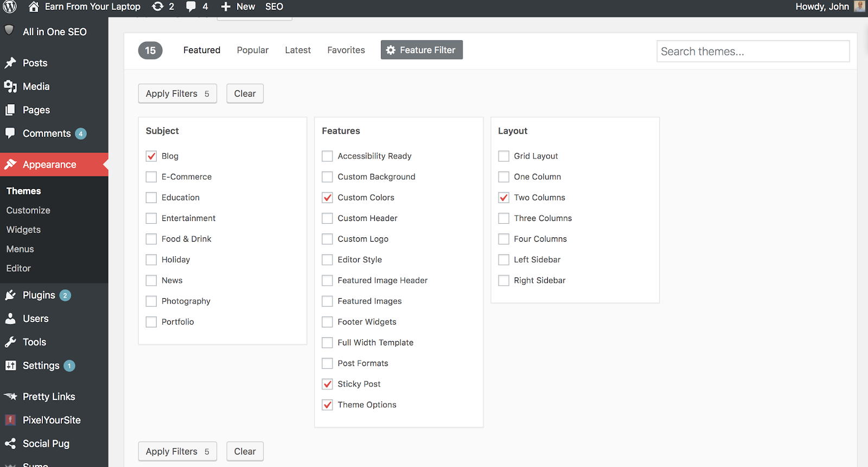
Task: Uncheck the Blog subject checkbox
Action: click(x=151, y=156)
